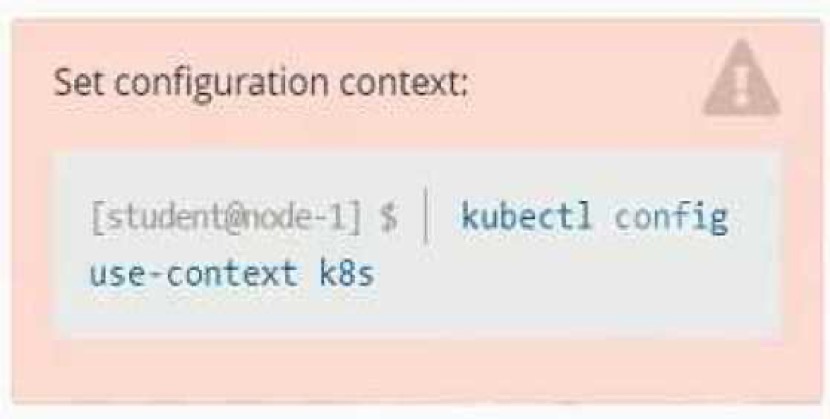The width and height of the screenshot is (830, 419).
Task: Click pink area left of warning icon
Action: click(582, 83)
